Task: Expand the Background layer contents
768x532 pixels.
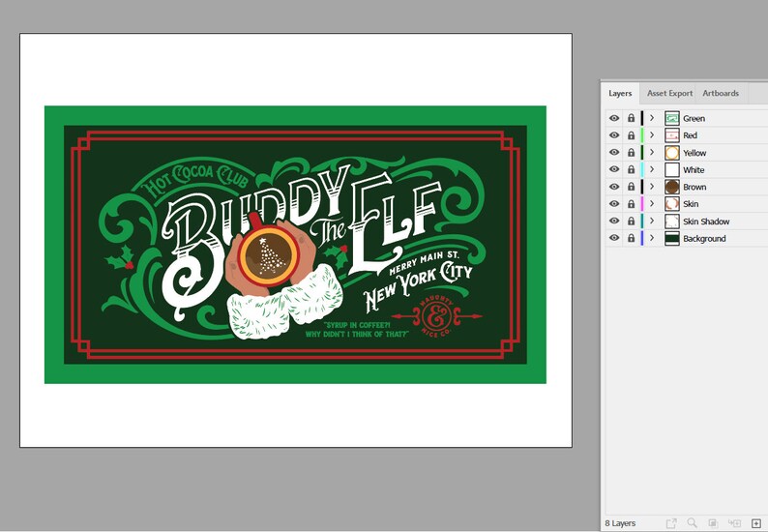Action: coord(652,238)
